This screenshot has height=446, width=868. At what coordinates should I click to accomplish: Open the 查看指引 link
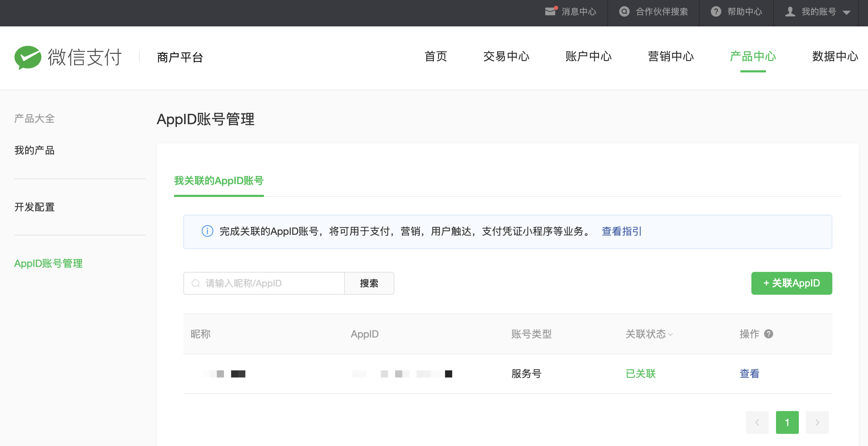[622, 231]
